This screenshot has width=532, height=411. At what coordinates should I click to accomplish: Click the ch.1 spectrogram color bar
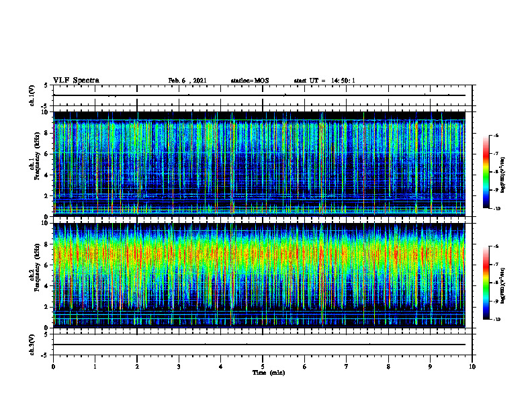coord(486,172)
